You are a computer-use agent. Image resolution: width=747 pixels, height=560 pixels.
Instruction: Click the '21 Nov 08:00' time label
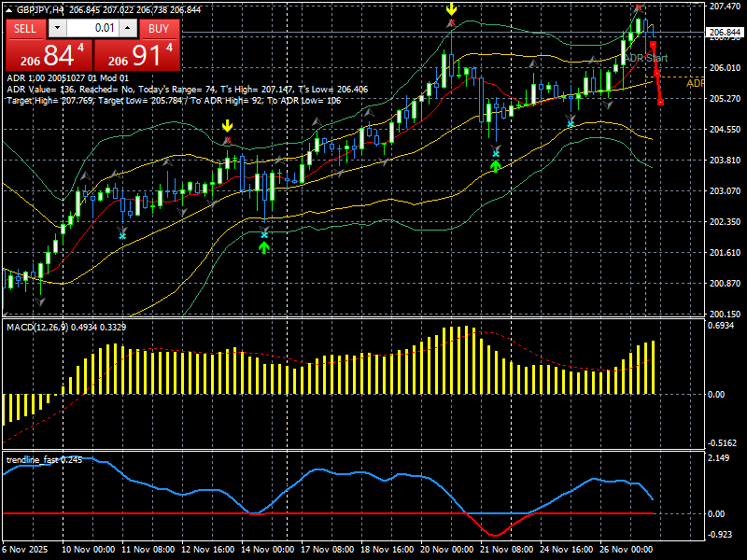point(506,549)
